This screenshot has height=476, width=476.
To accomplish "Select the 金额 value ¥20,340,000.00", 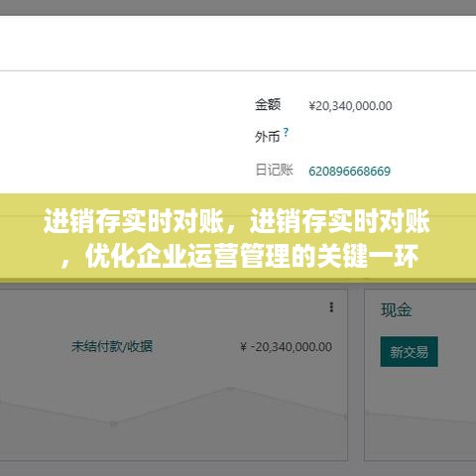I will tap(350, 106).
